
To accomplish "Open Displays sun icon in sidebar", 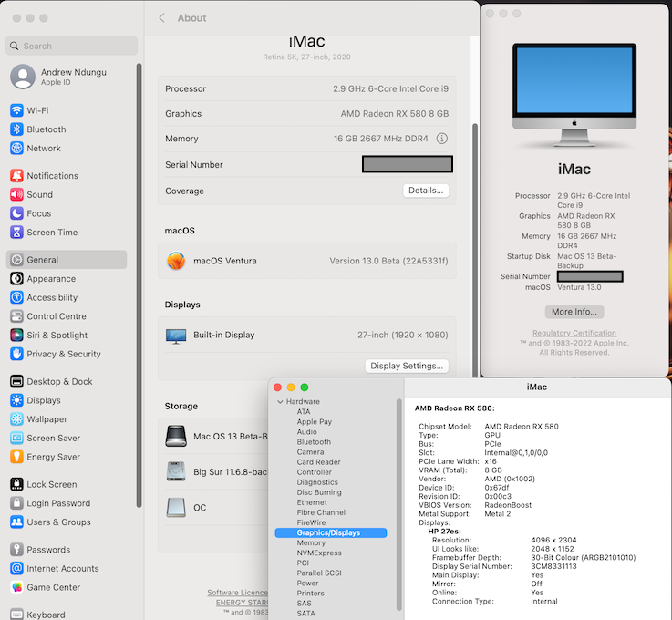I will pos(16,400).
